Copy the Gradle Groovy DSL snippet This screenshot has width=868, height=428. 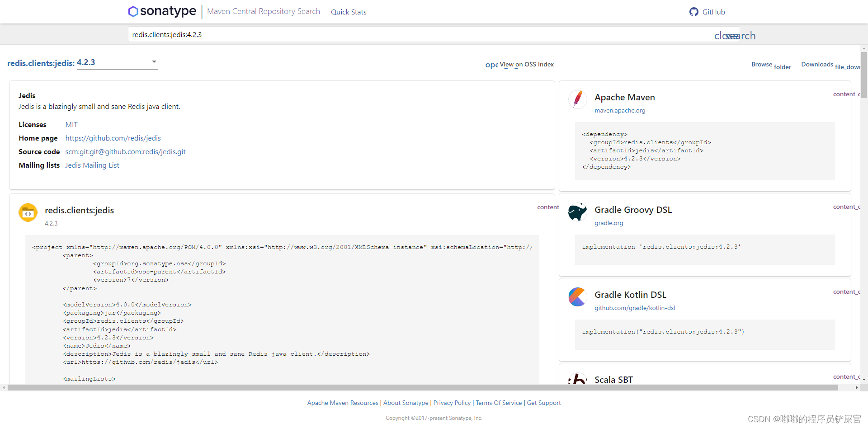click(846, 207)
